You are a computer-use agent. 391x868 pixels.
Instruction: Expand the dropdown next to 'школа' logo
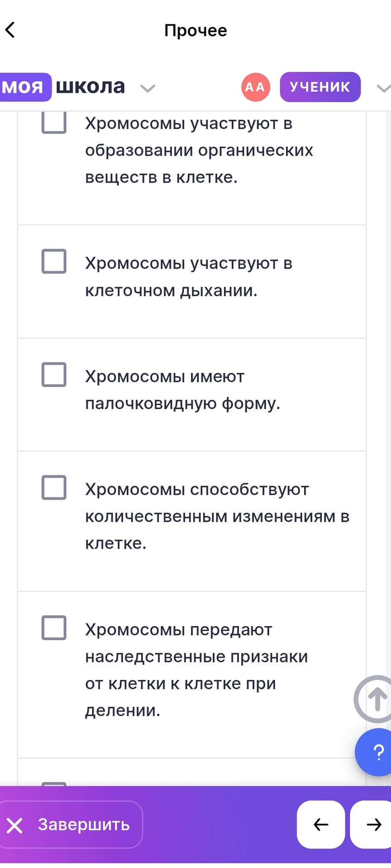pyautogui.click(x=148, y=88)
